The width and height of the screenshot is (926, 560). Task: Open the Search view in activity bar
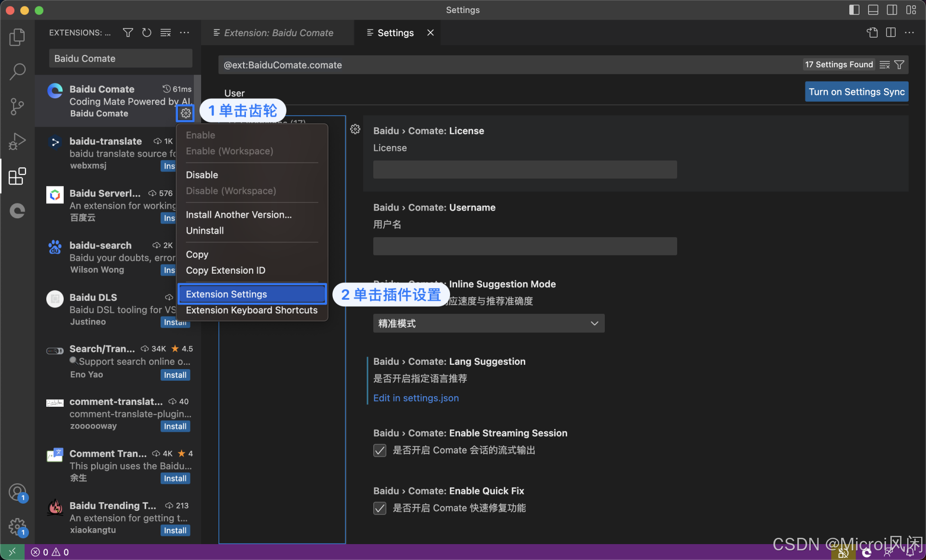[x=17, y=72]
